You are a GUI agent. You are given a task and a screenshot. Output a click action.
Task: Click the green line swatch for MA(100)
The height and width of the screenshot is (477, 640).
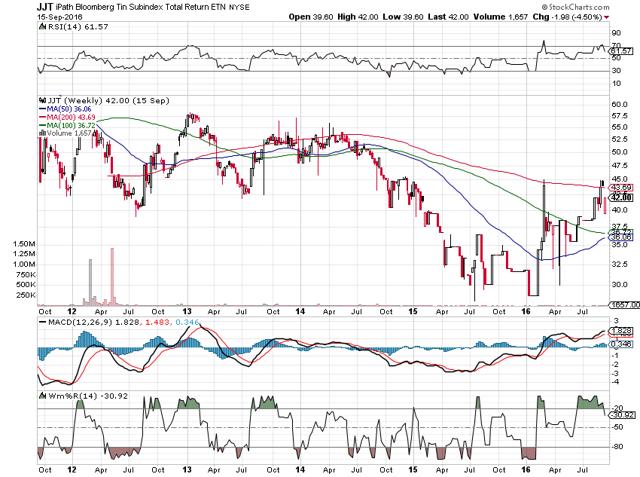tap(42, 125)
